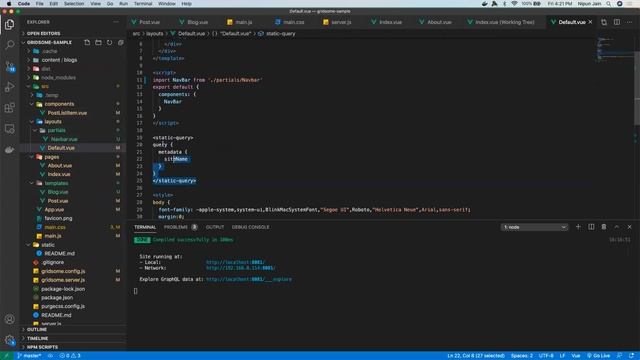Kill terminal with trash icon
The width and height of the screenshot is (640, 360).
(604, 227)
